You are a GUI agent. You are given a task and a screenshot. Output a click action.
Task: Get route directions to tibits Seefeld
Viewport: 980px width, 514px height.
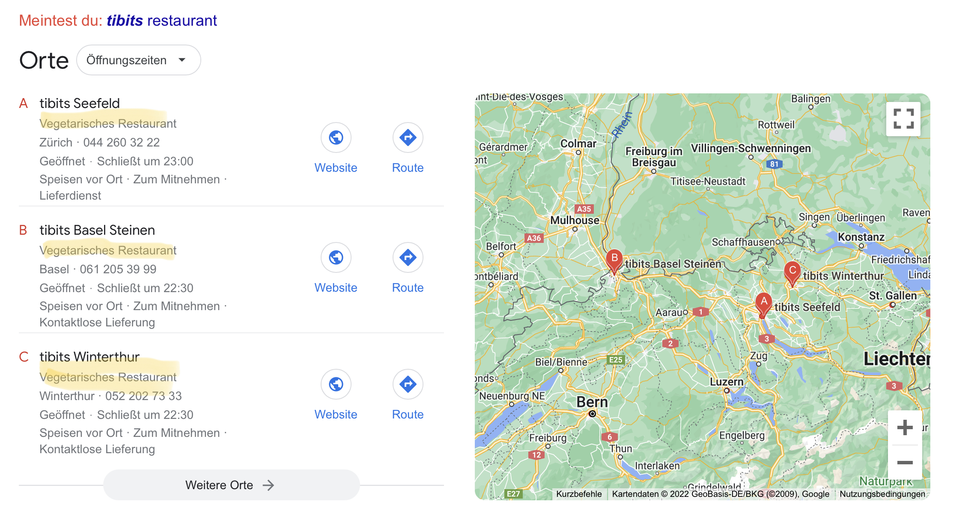408,137
